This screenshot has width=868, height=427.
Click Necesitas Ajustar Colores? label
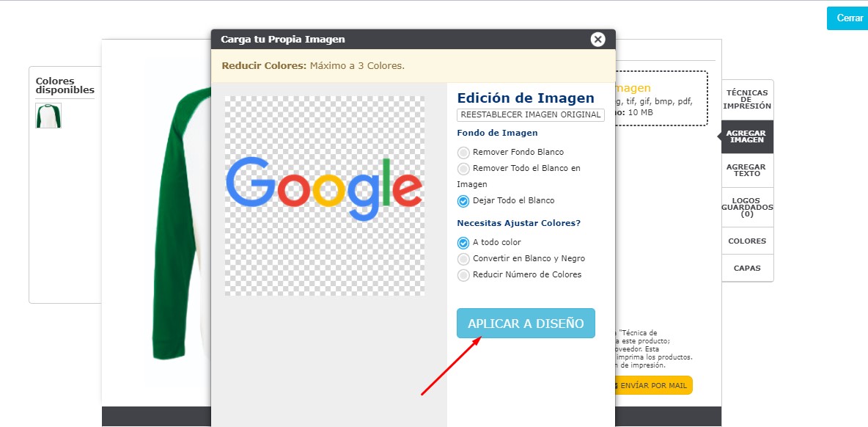pyautogui.click(x=519, y=223)
